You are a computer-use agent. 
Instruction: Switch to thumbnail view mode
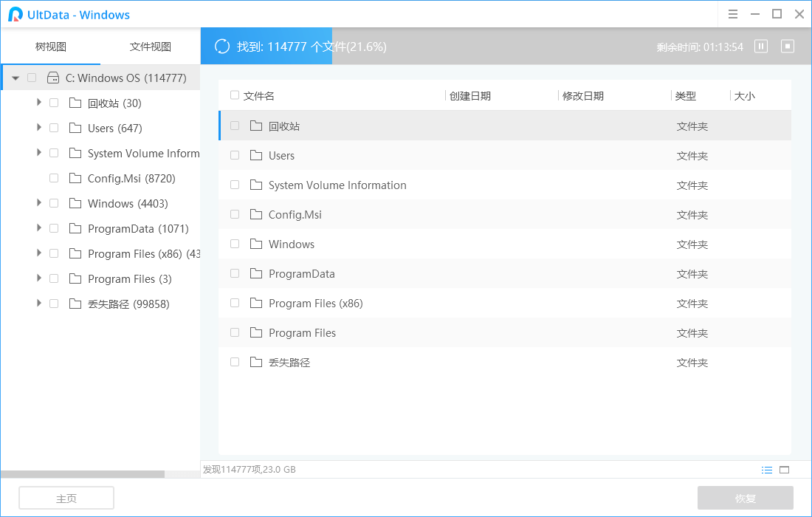pos(784,469)
